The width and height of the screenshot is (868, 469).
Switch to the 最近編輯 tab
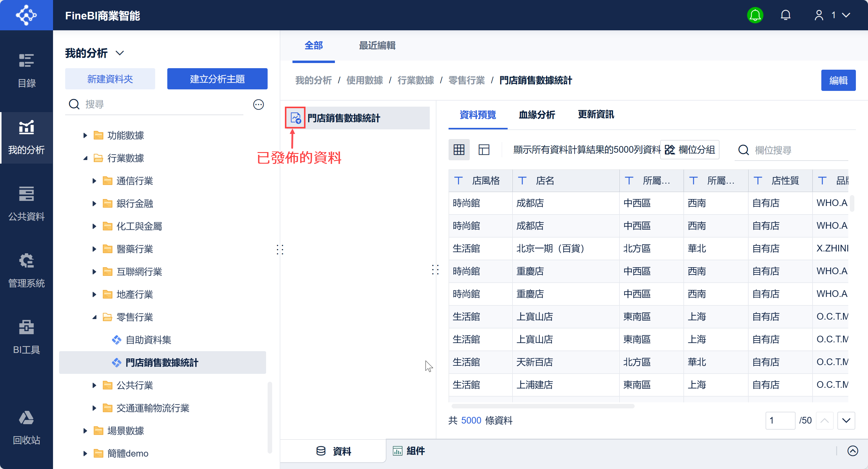coord(377,45)
